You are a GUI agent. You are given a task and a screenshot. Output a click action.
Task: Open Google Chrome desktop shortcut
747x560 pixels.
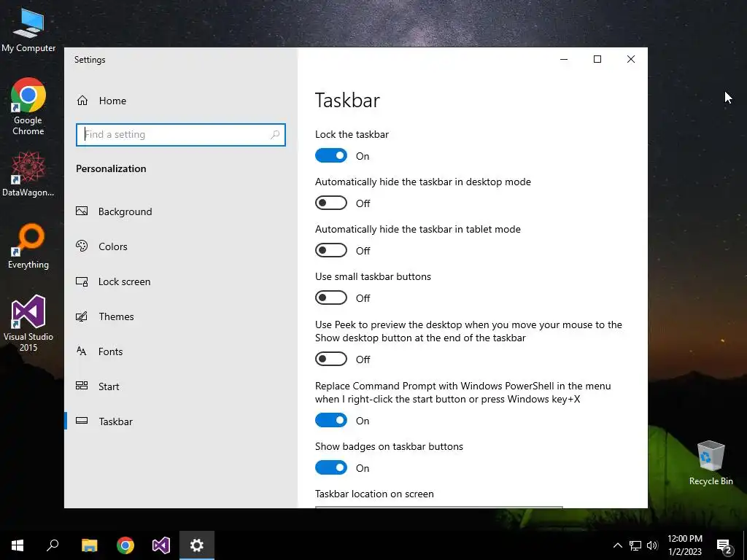[x=28, y=106]
